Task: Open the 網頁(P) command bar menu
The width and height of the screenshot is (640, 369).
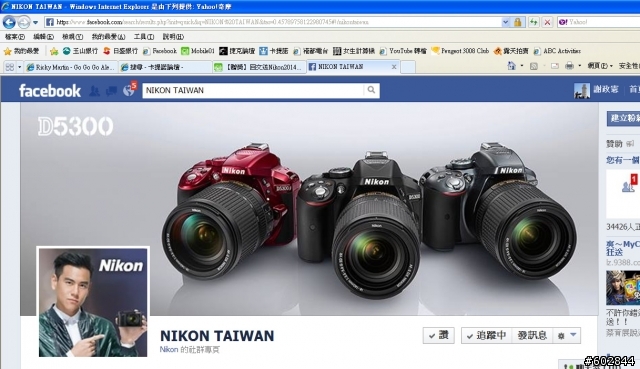Action: coord(600,66)
